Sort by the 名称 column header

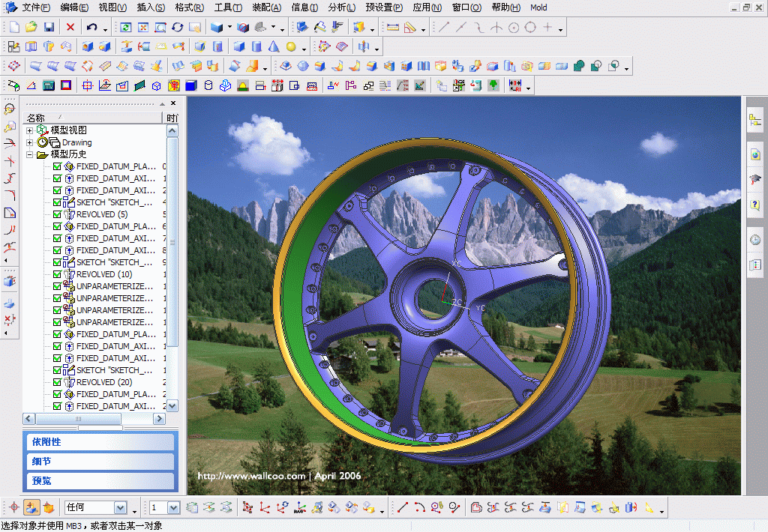point(92,118)
